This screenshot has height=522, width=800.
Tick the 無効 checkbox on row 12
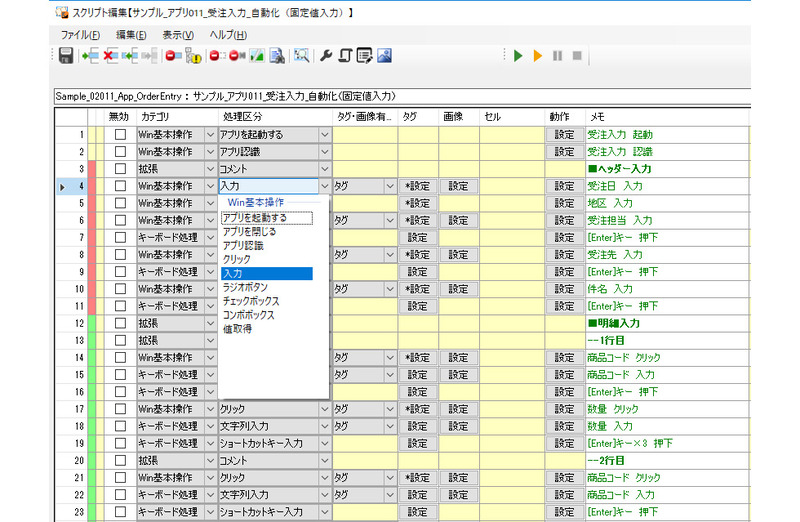point(120,323)
